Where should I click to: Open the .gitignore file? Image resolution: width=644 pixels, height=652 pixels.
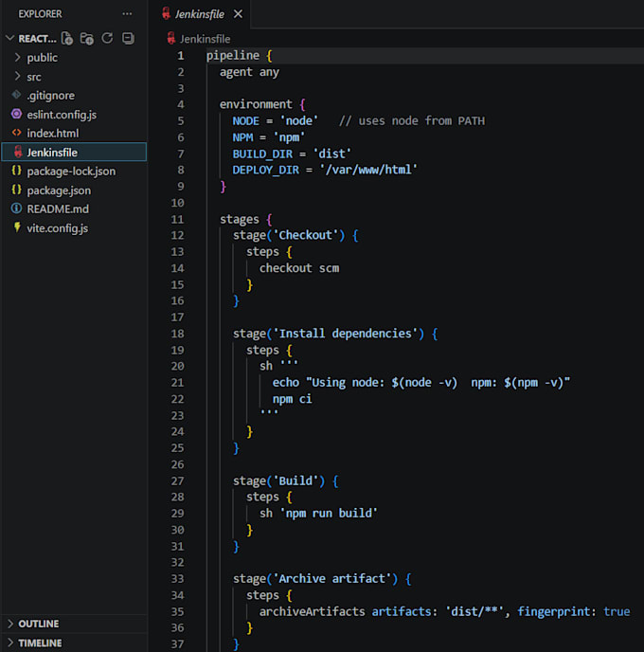click(x=51, y=96)
